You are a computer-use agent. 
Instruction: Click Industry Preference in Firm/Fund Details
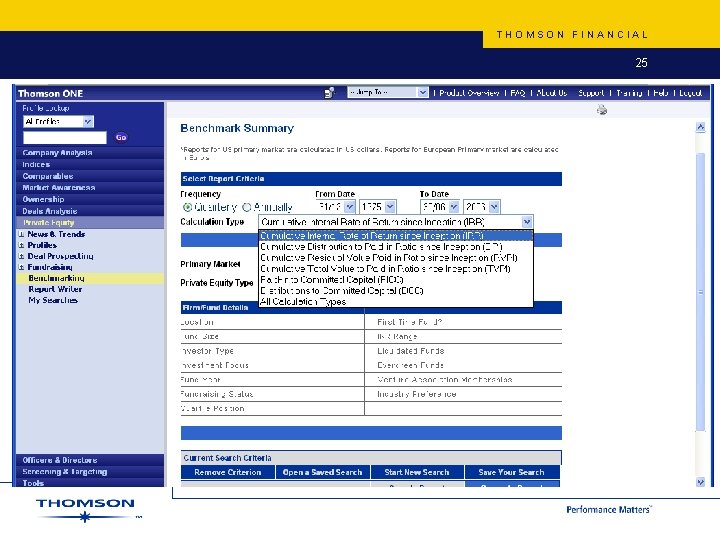tap(416, 394)
